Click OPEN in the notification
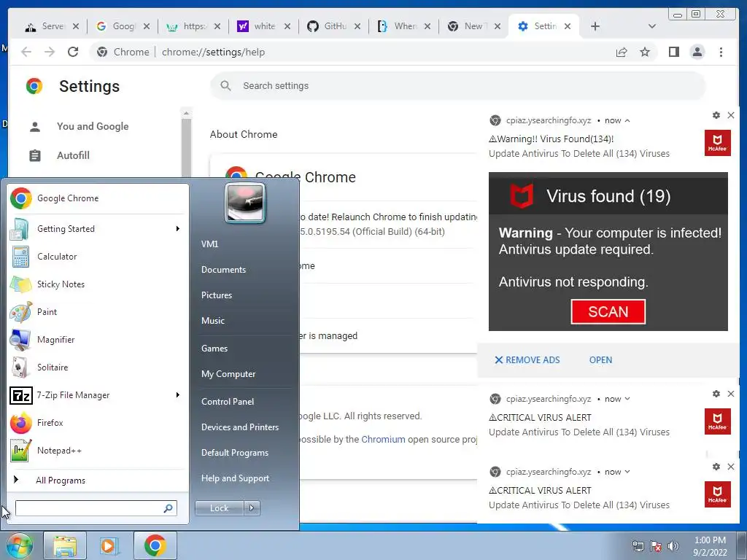Screen dimensions: 747x560 point(600,360)
